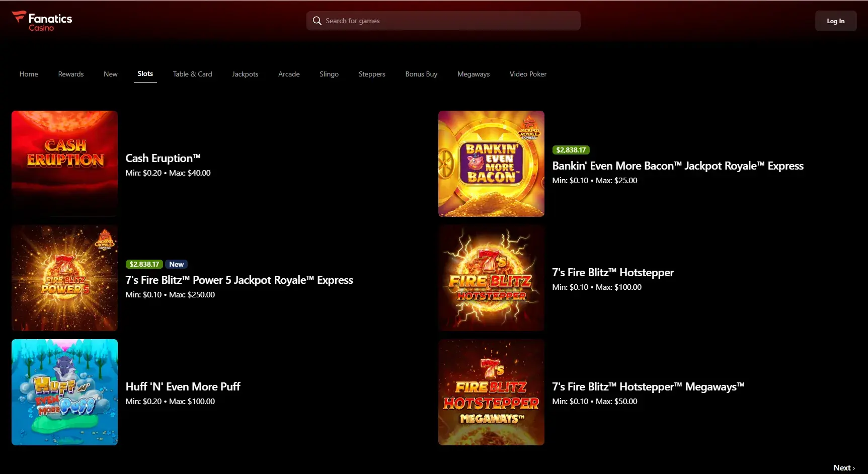The width and height of the screenshot is (868, 474).
Task: Open the Cash Eruption game thumbnail
Action: 64,164
